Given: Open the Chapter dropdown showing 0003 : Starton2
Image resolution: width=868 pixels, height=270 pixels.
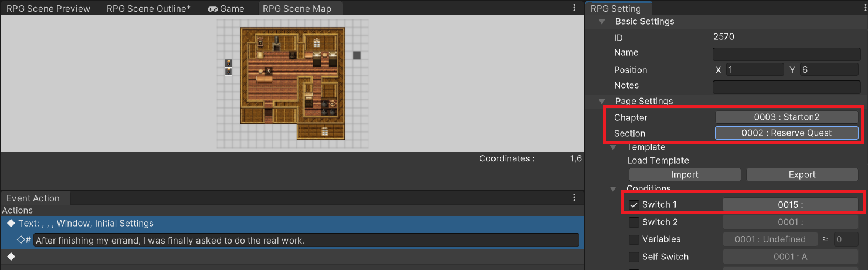Looking at the screenshot, I should click(786, 117).
